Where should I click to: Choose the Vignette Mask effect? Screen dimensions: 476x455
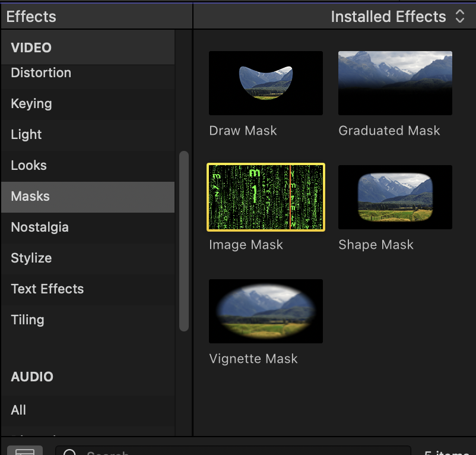tap(265, 311)
